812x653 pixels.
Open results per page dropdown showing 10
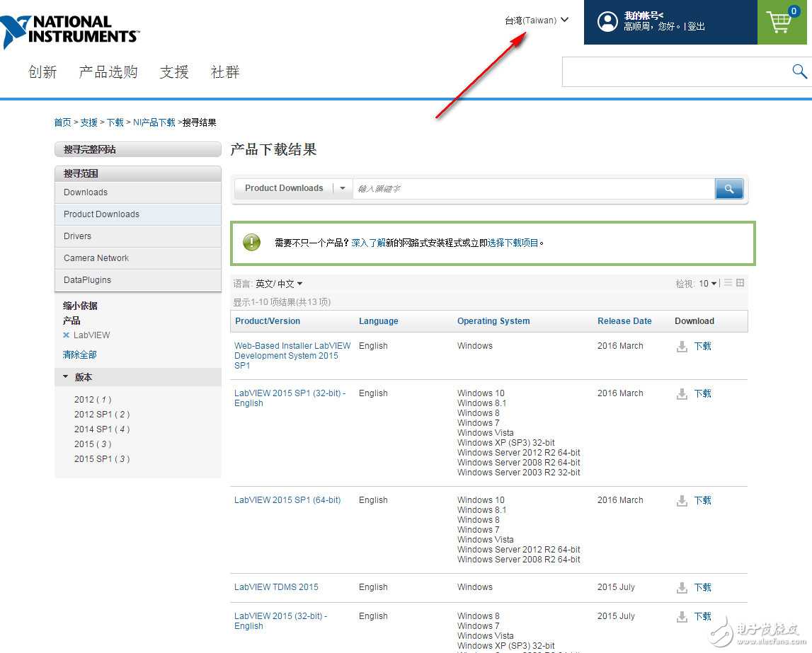pyautogui.click(x=707, y=284)
